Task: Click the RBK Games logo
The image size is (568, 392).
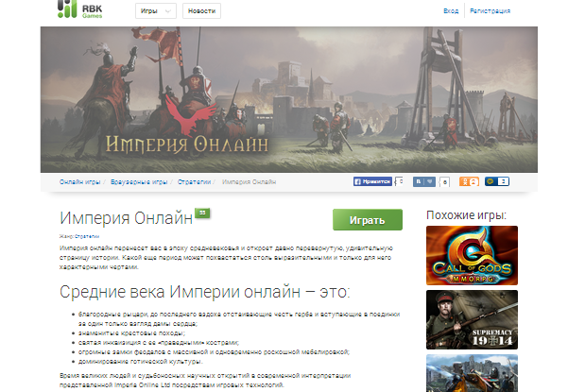Action: pyautogui.click(x=79, y=9)
